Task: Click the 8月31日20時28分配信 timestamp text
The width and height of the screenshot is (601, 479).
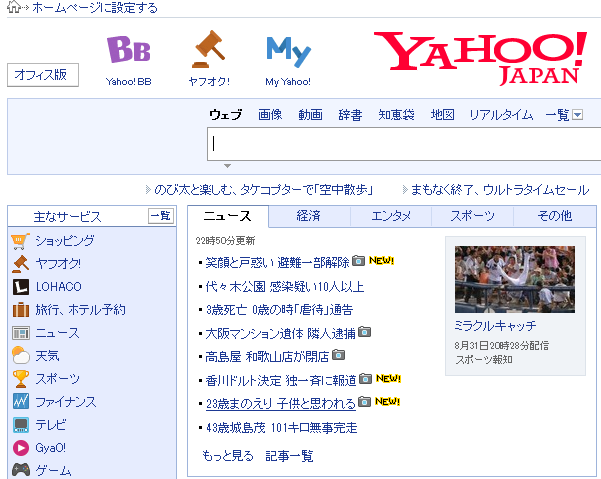Action: (502, 346)
